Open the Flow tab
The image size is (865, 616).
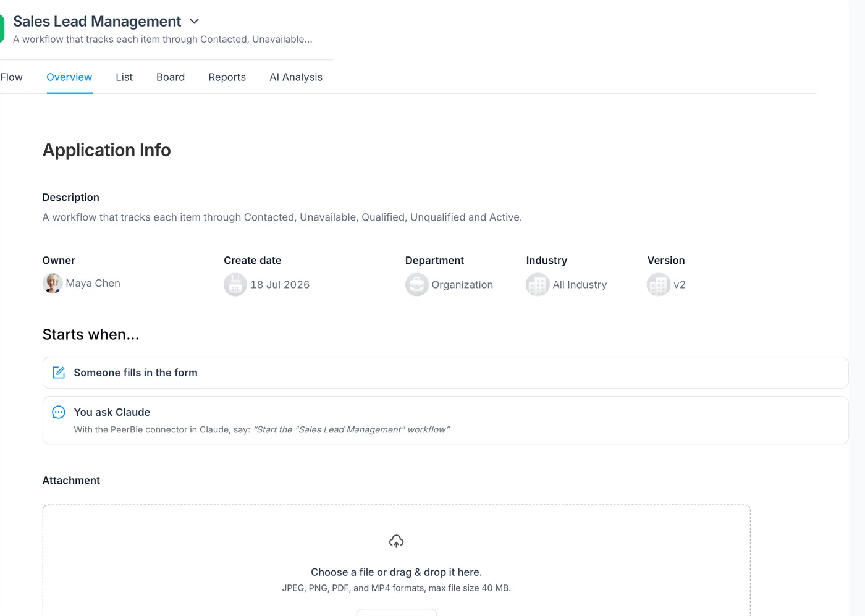click(x=11, y=77)
